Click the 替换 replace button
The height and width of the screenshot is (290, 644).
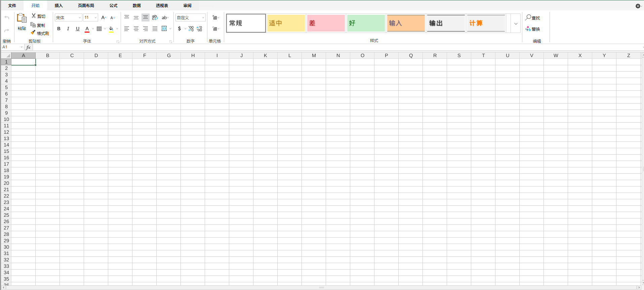point(533,29)
